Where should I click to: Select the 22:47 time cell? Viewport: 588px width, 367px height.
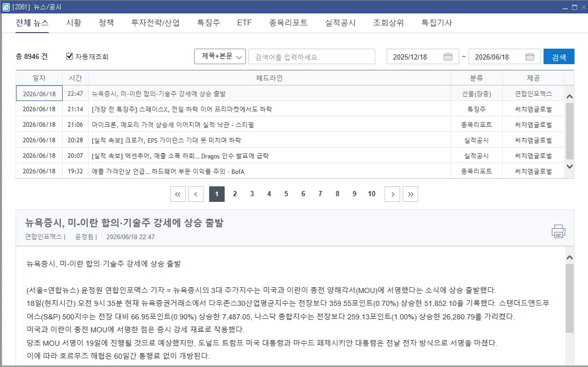(76, 94)
